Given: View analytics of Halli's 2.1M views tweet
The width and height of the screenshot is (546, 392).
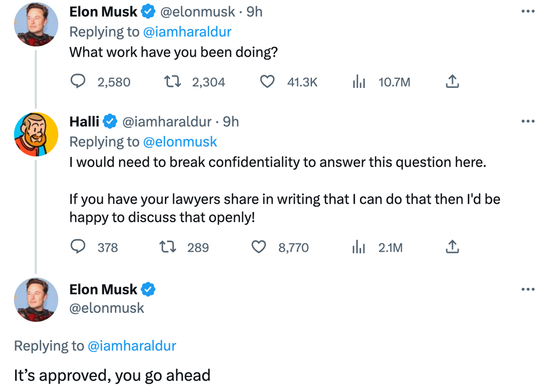Looking at the screenshot, I should tap(359, 247).
